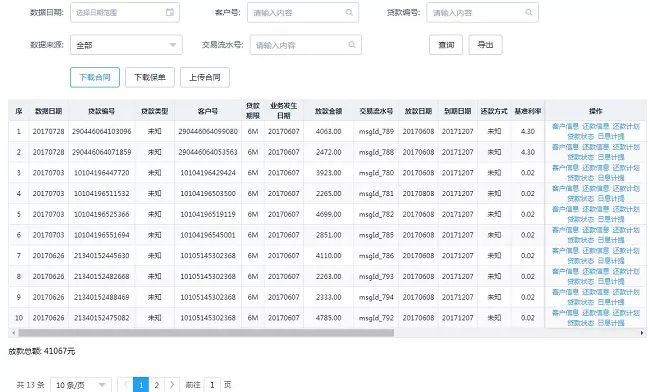
Task: Select loan number 290446064071859 cell
Action: pyautogui.click(x=102, y=152)
